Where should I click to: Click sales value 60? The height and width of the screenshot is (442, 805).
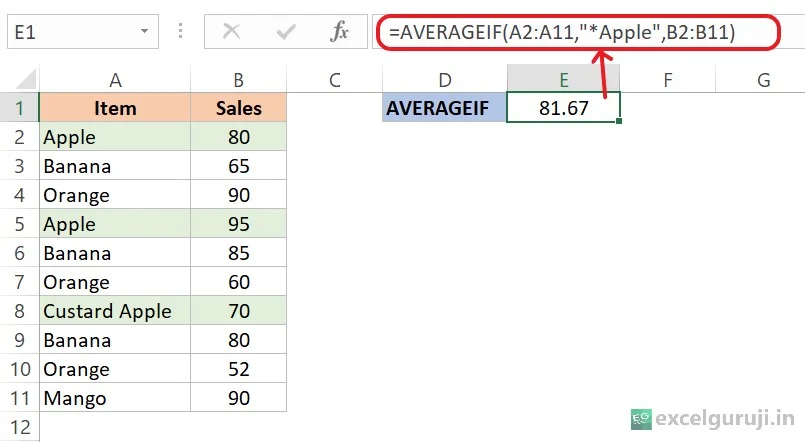pos(238,281)
